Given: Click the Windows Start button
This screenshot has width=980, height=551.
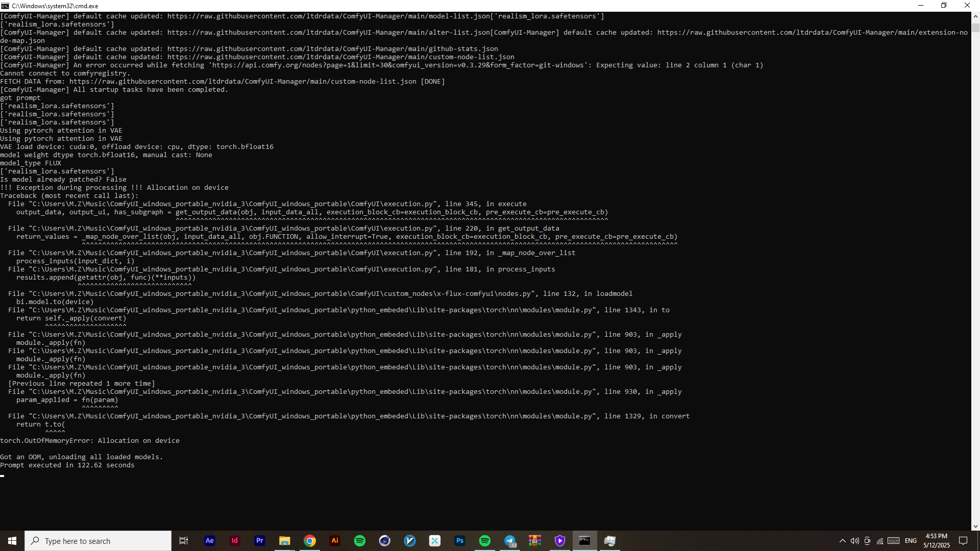Looking at the screenshot, I should coord(12,541).
